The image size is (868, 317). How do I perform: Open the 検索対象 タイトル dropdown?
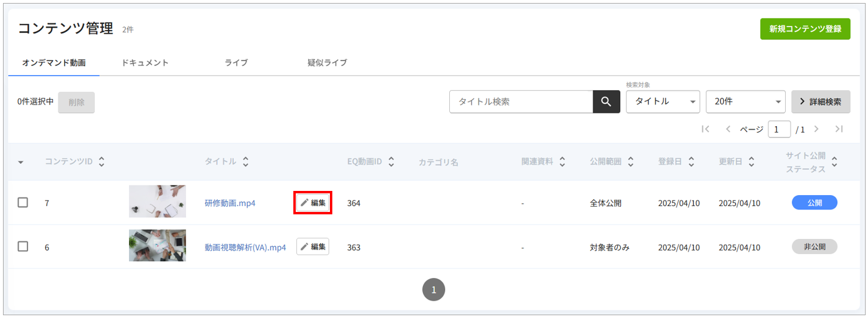(663, 101)
